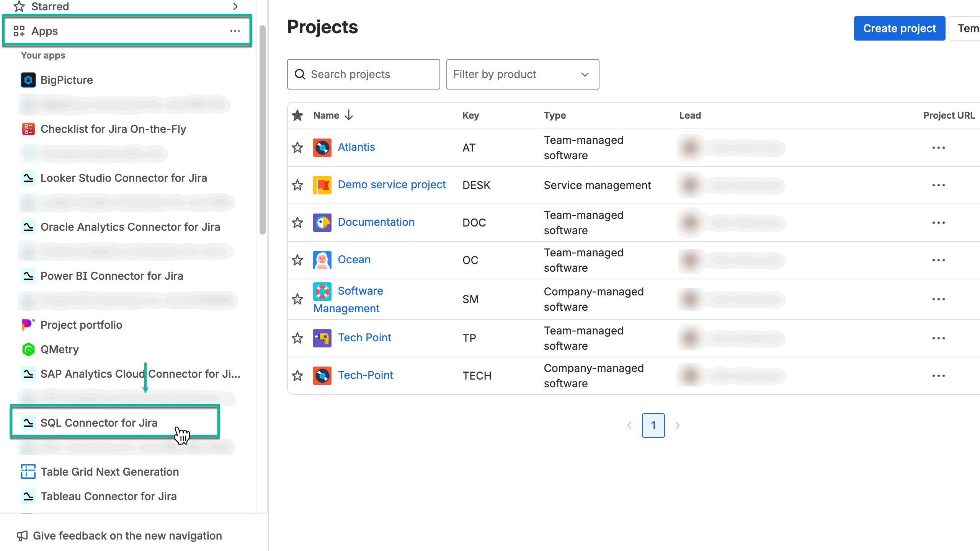Image resolution: width=980 pixels, height=551 pixels.
Task: Open the Power BI Connector for Jira
Action: click(x=112, y=275)
